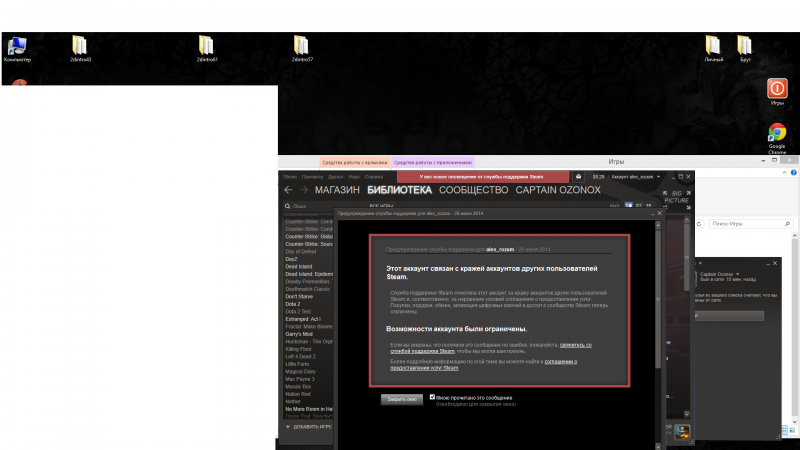Switch Explorer to details view
Image resolution: width=800 pixels, height=450 pixels.
coord(785,430)
